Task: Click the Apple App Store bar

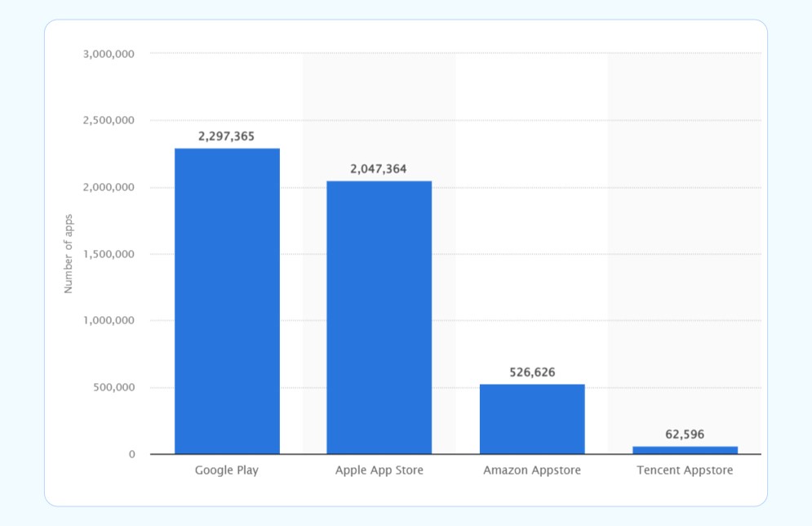Action: click(379, 317)
